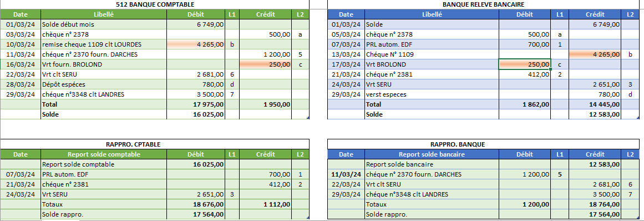Screen dimensions: 644x221
Task: Select the Crédit header in BANQUE COMPTABLE table
Action: (266, 14)
